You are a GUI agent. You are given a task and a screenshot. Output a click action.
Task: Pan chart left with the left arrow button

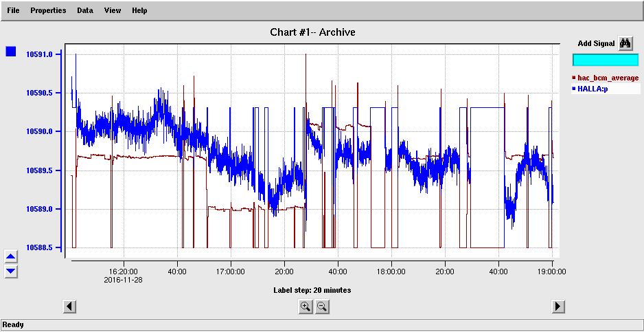tap(69, 307)
